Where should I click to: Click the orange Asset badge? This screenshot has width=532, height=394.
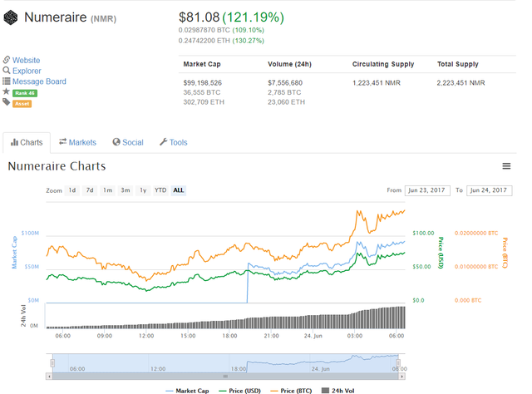click(22, 104)
